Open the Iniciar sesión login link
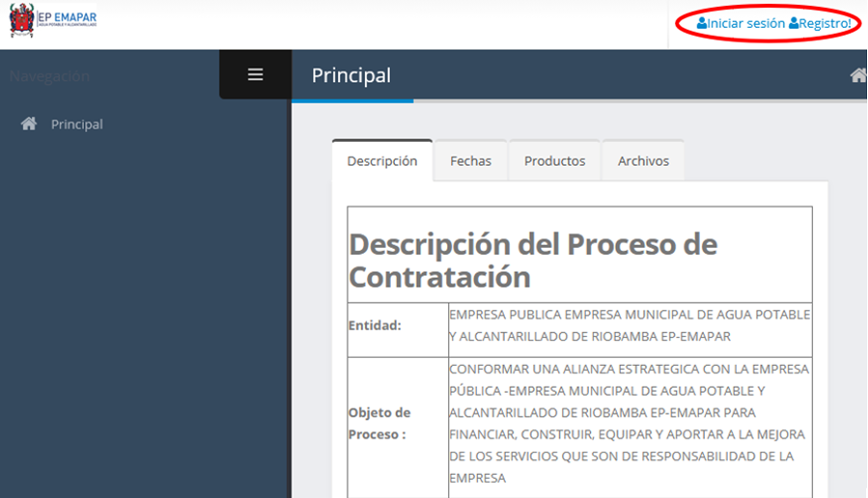 [745, 23]
